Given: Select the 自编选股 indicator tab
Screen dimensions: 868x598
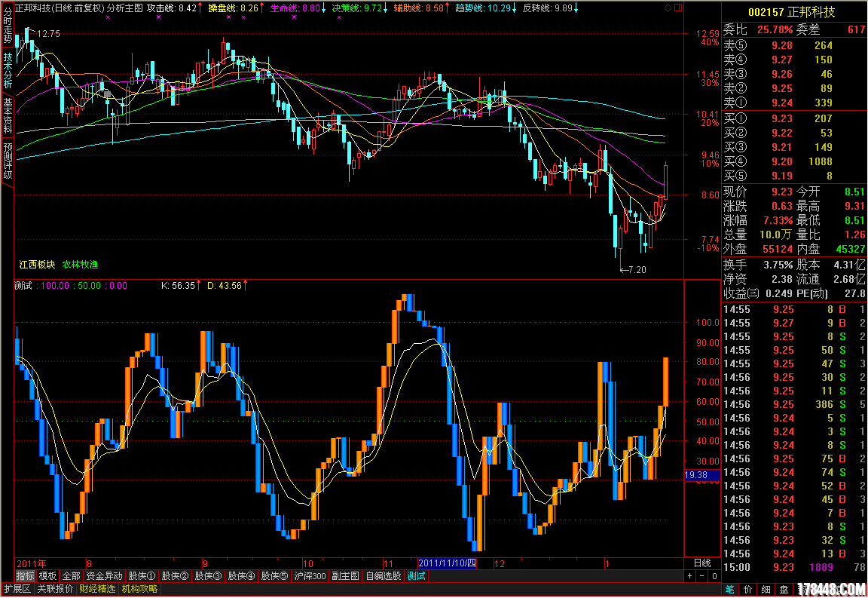Looking at the screenshot, I should pyautogui.click(x=383, y=576).
